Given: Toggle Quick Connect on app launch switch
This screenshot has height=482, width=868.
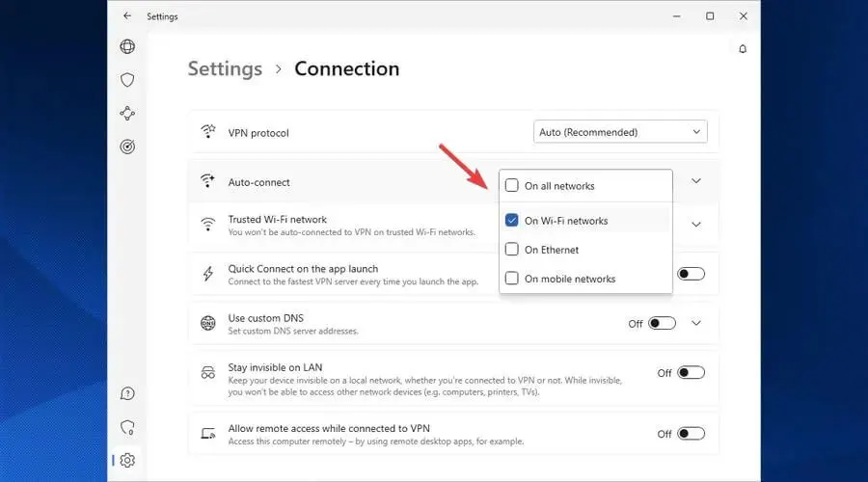Looking at the screenshot, I should click(691, 274).
